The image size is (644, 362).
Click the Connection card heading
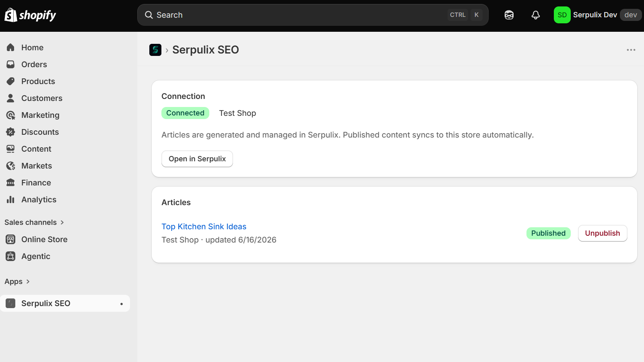click(183, 96)
